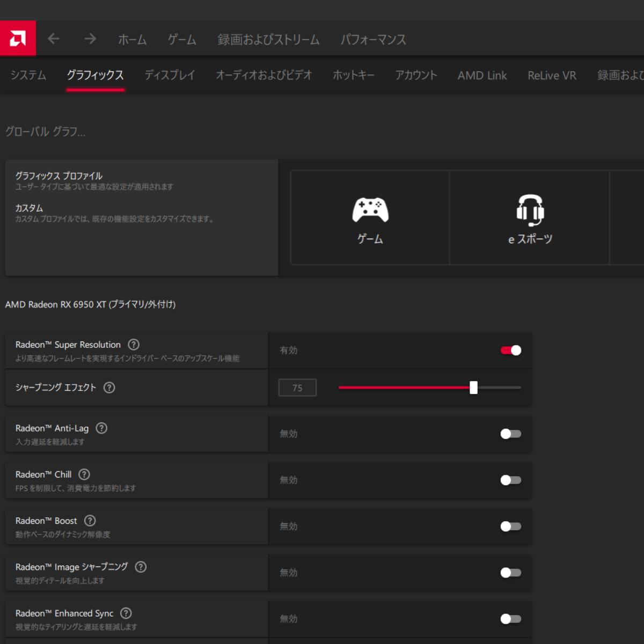Open the ホーム top menu
Screen dimensions: 644x644
(132, 39)
